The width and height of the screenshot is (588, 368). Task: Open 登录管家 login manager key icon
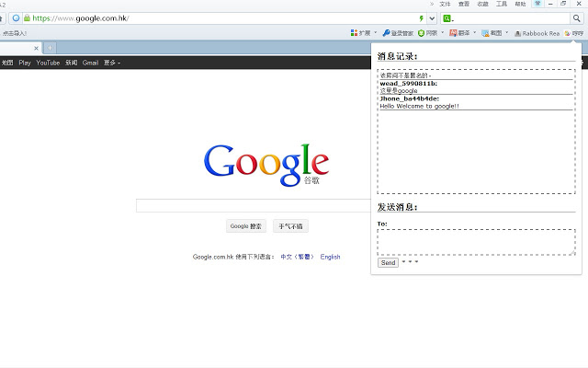386,33
